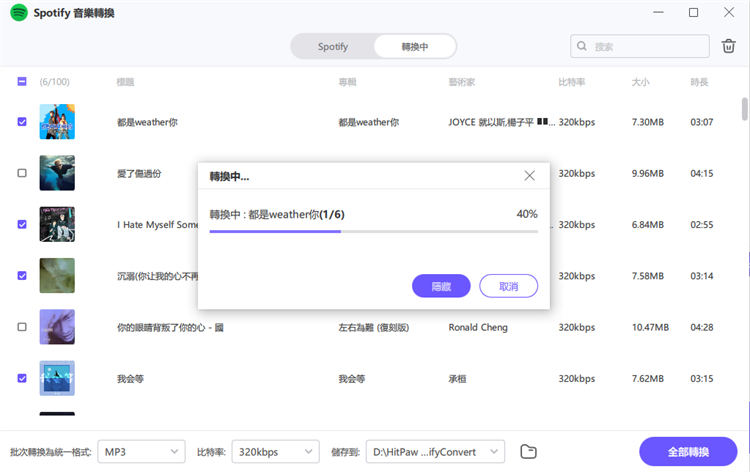Check the 愛了個過份 song checkbox

(22, 173)
